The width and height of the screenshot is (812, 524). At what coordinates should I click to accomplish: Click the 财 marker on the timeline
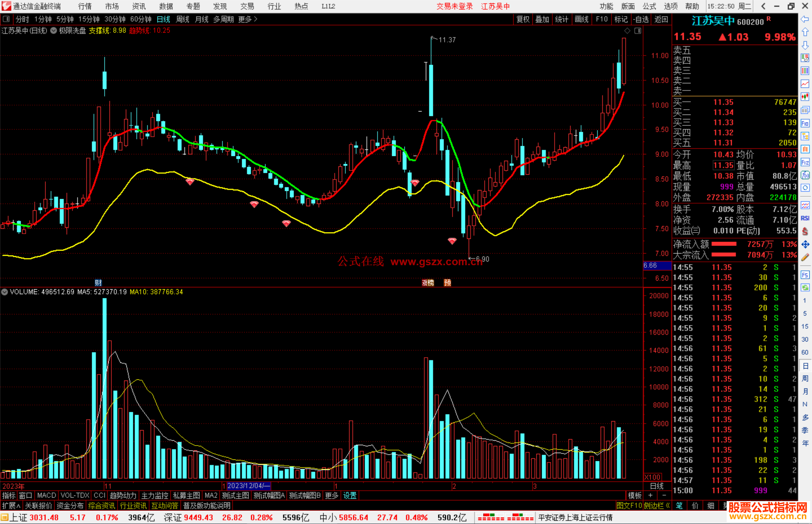(x=98, y=282)
